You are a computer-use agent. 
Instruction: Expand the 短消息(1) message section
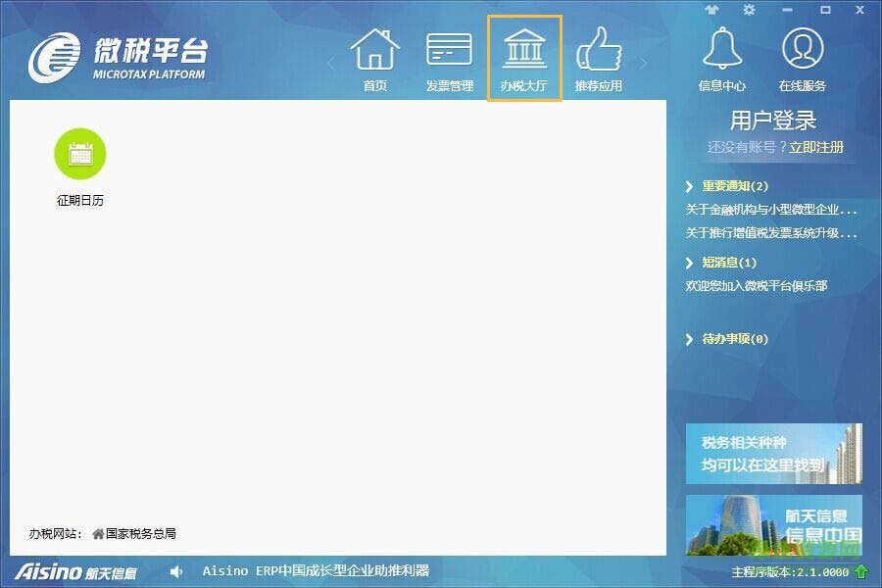pyautogui.click(x=729, y=263)
